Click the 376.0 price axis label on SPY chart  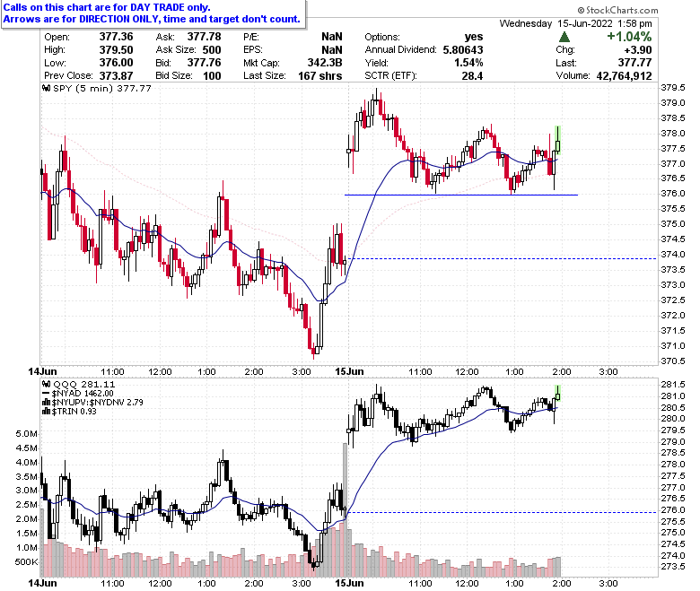pyautogui.click(x=673, y=194)
